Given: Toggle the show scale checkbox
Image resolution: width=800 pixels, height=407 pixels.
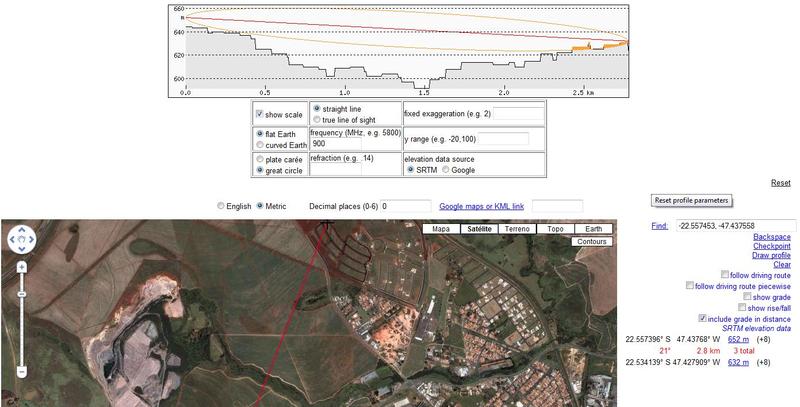Looking at the screenshot, I should (x=259, y=114).
